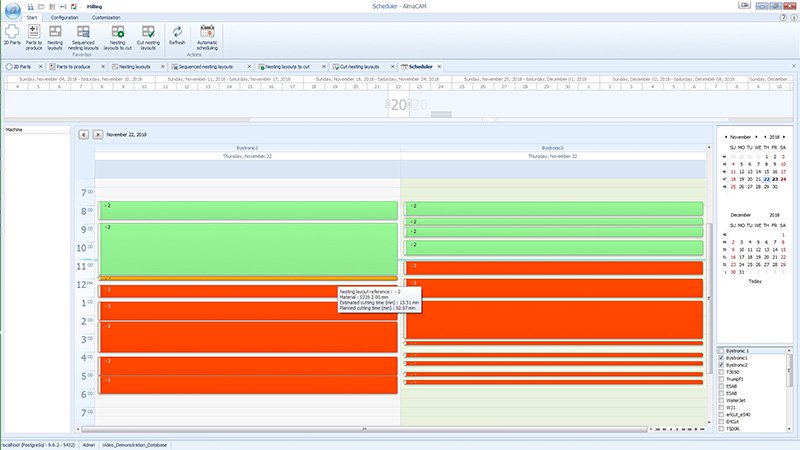
Task: Select the green 8:00 block on Bystronic1
Action: [247, 210]
